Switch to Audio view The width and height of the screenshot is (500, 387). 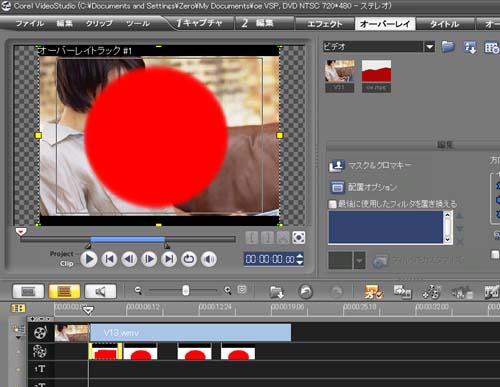100,292
